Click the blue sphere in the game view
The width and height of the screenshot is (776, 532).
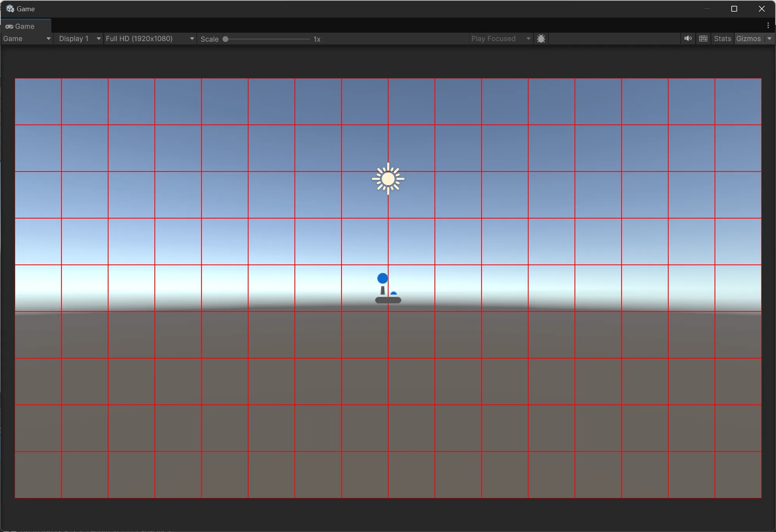point(382,278)
